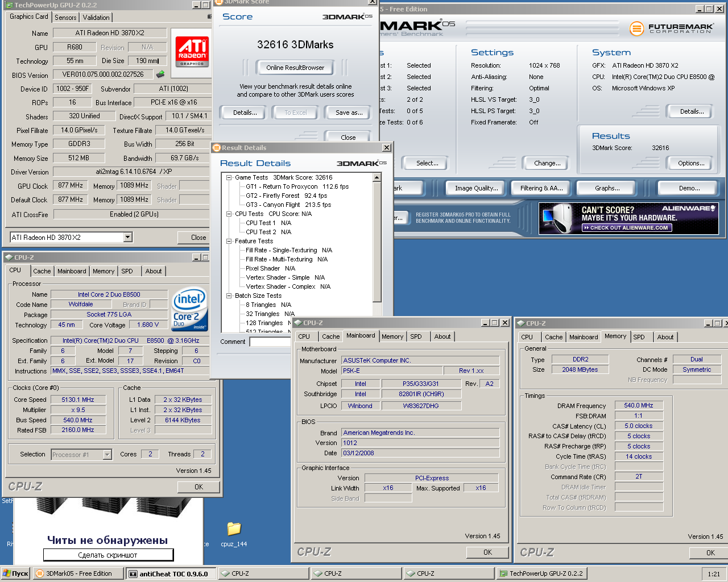Open the Пуск start menu
The image size is (728, 582).
click(15, 573)
